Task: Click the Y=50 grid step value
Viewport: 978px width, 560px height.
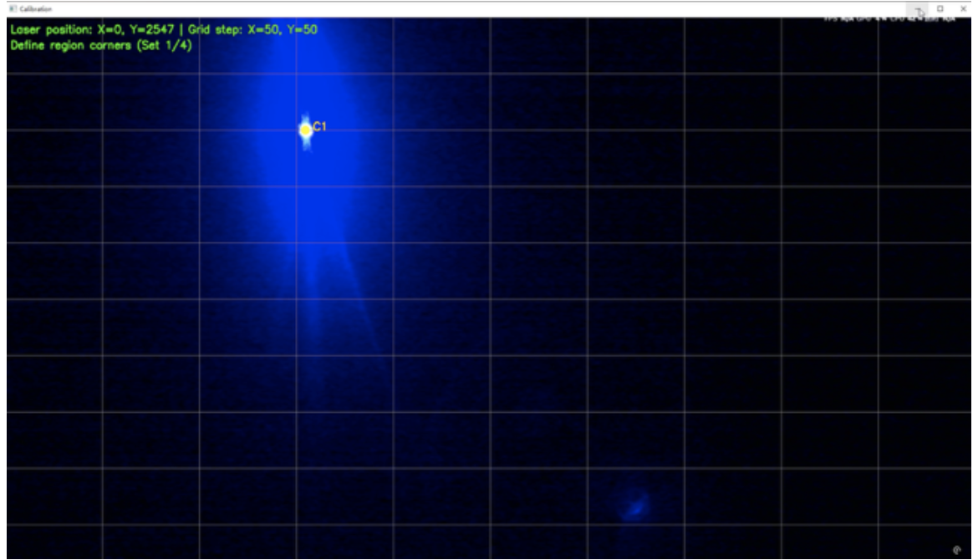Action: 301,30
